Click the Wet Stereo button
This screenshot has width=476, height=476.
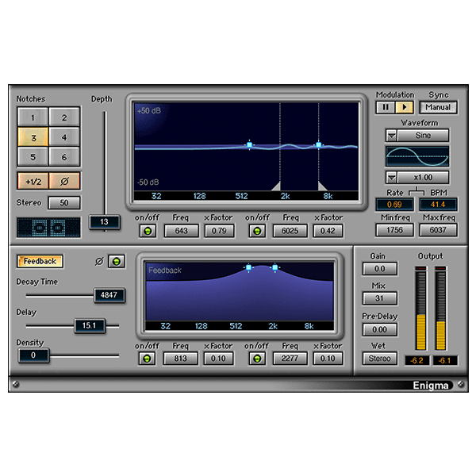click(379, 359)
